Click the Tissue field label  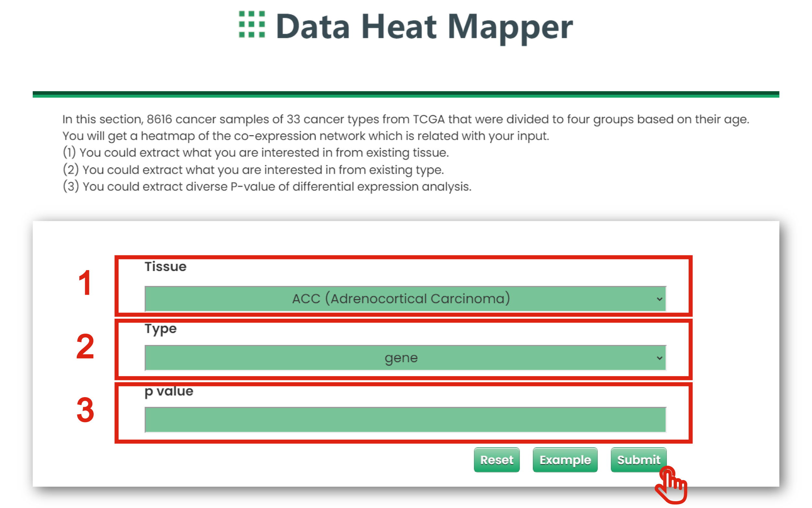coord(165,267)
